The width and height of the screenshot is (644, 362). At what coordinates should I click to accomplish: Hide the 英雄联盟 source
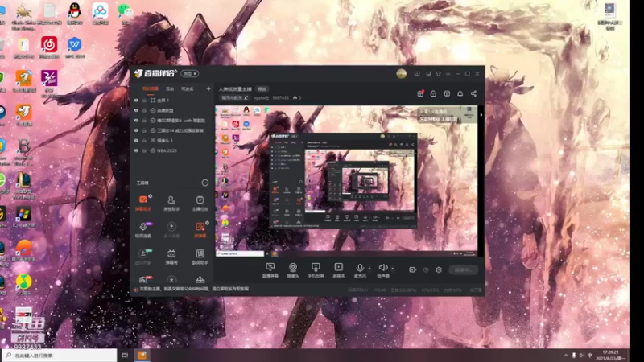(136, 110)
